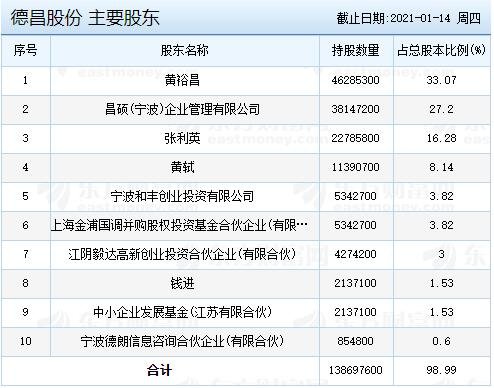The width and height of the screenshot is (494, 388).
Task: Click 5342700 in the 上海金浦 row
Action: coord(355,225)
